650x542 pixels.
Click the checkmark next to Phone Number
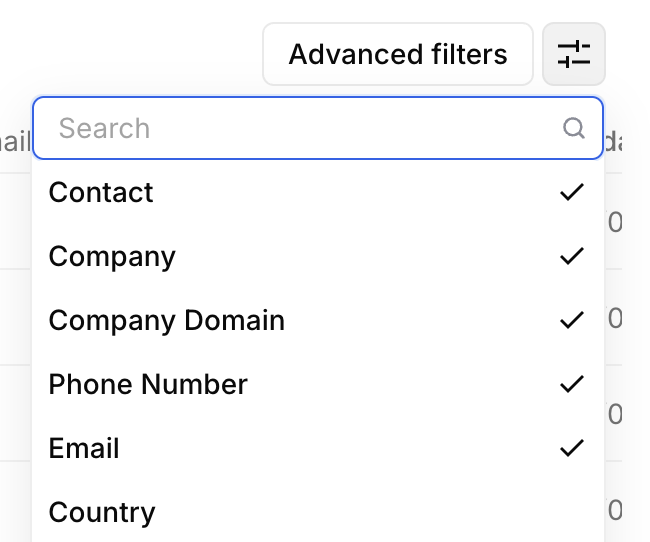click(572, 384)
